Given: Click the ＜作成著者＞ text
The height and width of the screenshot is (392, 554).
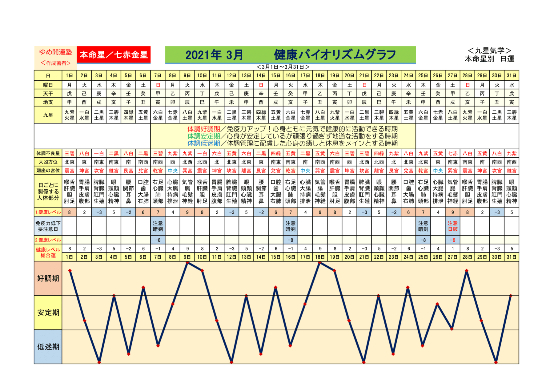Looking at the screenshot, I should (55, 63).
